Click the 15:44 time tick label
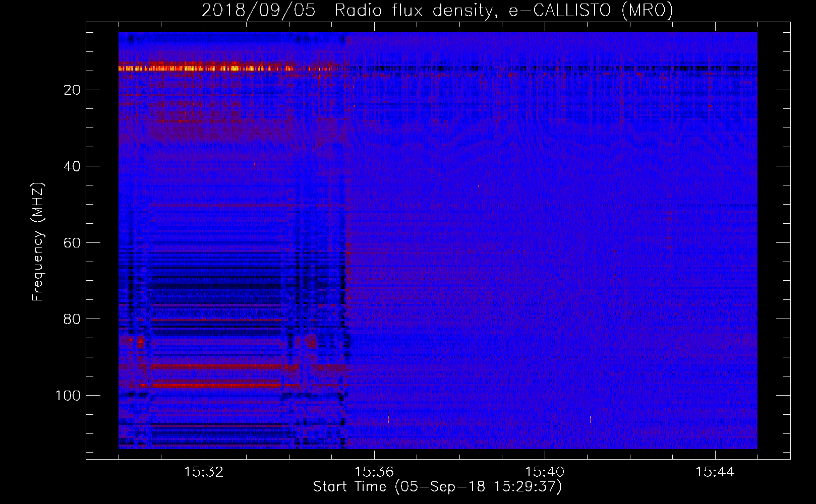This screenshot has width=816, height=504. coord(715,472)
